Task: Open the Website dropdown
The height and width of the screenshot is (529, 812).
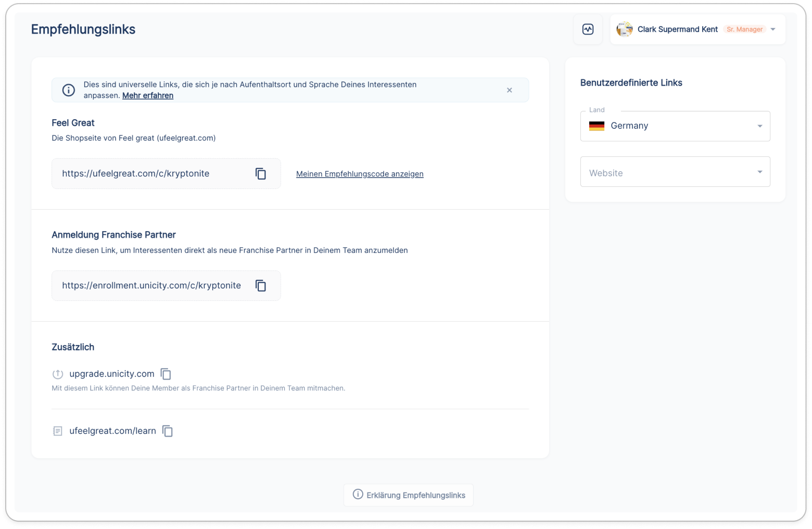Action: point(675,172)
